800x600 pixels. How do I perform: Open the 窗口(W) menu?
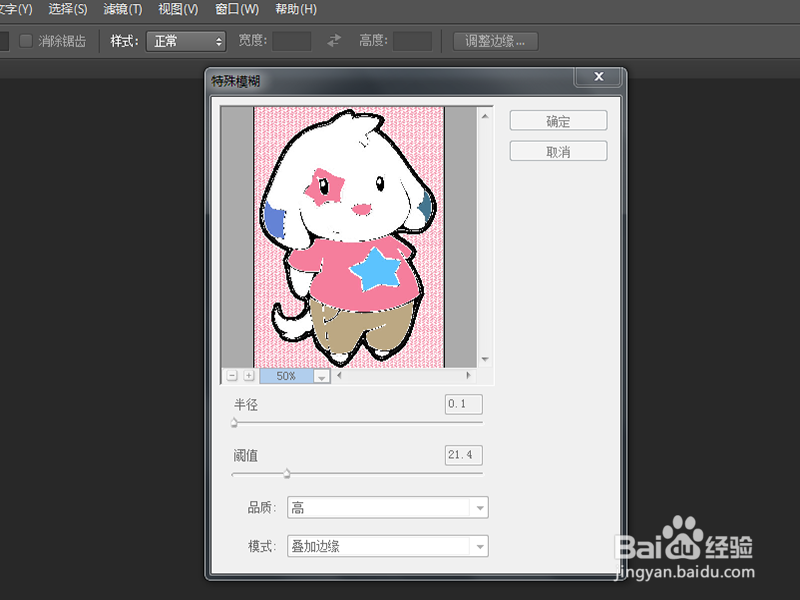[237, 9]
